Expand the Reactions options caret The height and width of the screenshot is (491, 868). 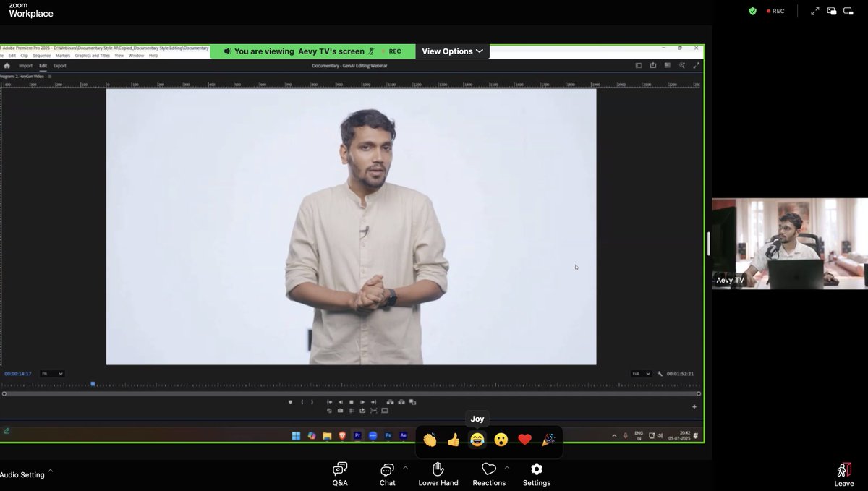(506, 468)
